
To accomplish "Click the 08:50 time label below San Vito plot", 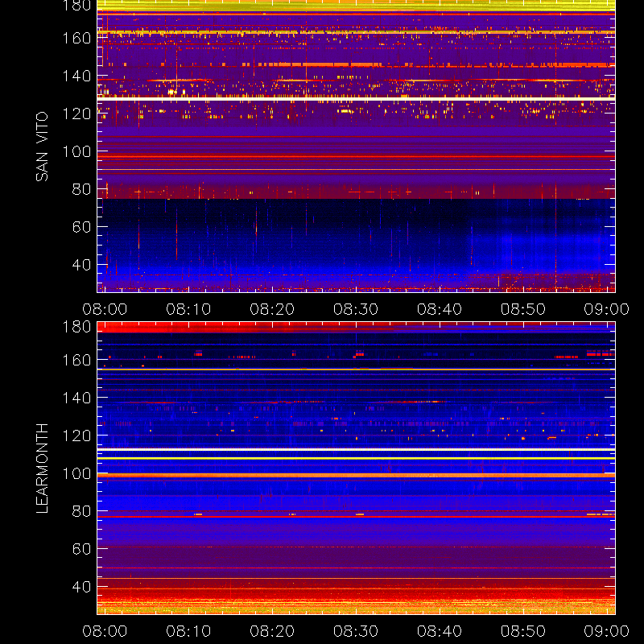I will click(522, 309).
